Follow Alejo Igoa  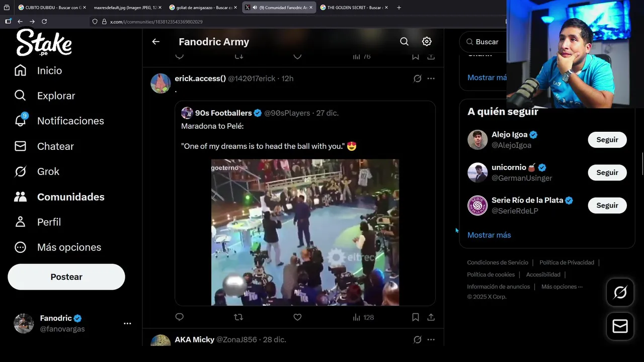click(x=607, y=140)
